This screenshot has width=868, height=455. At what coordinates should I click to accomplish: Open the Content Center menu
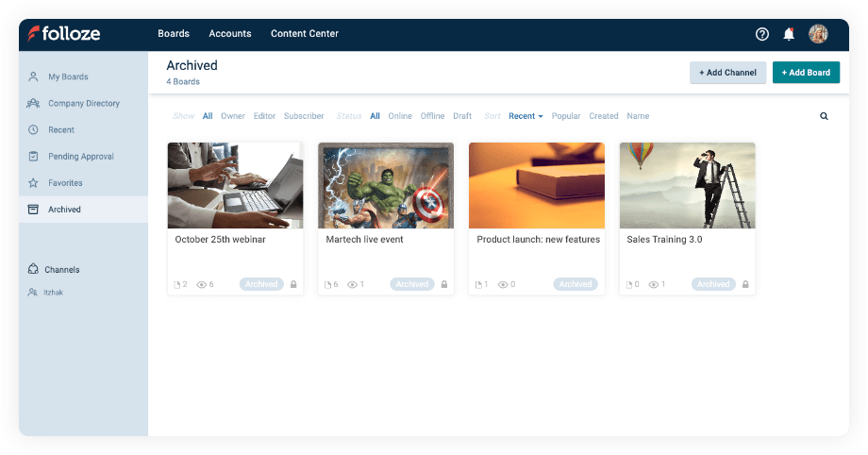pos(304,34)
